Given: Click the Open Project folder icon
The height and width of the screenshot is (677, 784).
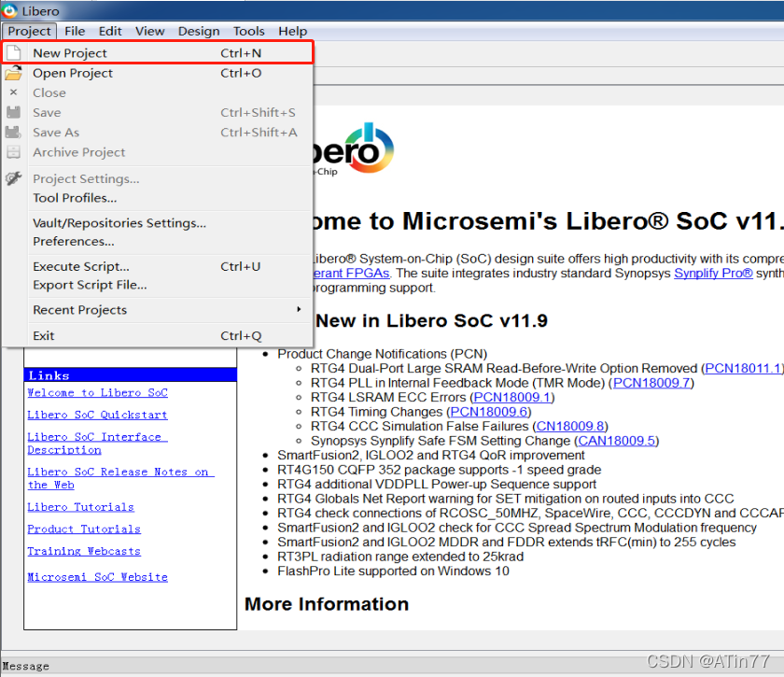Looking at the screenshot, I should click(x=13, y=73).
